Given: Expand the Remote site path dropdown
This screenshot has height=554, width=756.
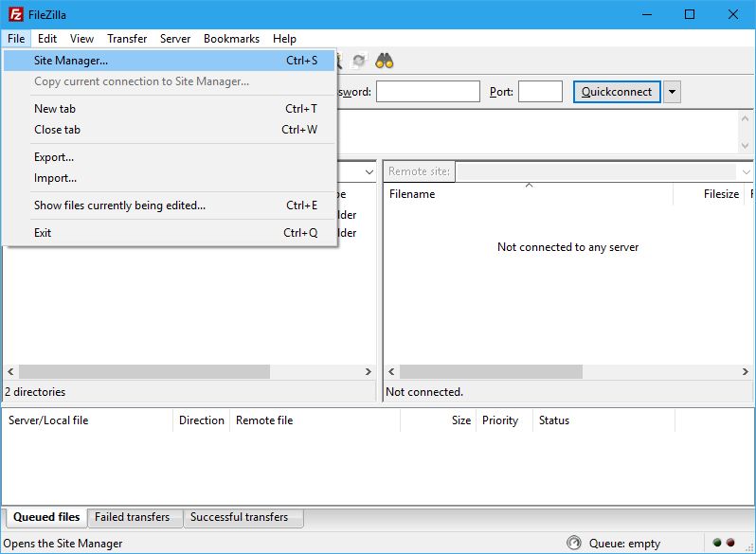Looking at the screenshot, I should tap(746, 171).
